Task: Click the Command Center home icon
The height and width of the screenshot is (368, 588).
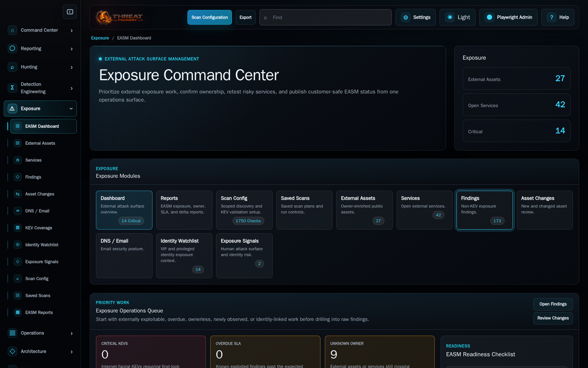Action: point(12,30)
